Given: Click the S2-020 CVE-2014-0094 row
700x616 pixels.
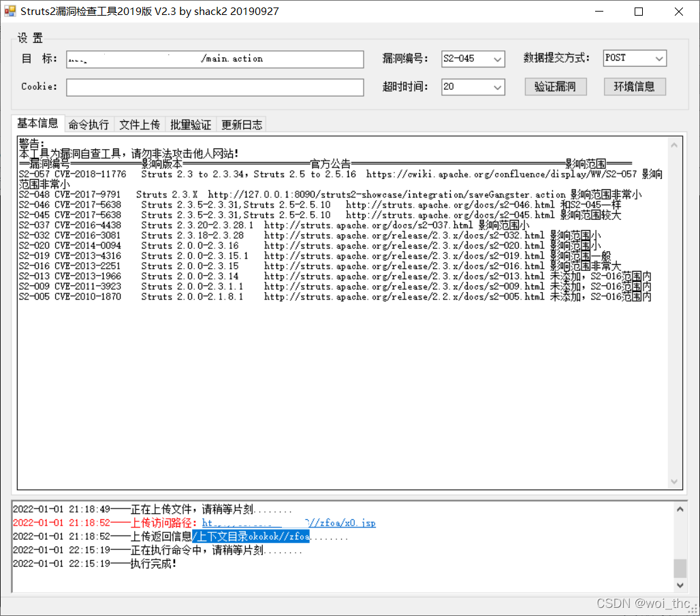Looking at the screenshot, I should click(x=310, y=246).
